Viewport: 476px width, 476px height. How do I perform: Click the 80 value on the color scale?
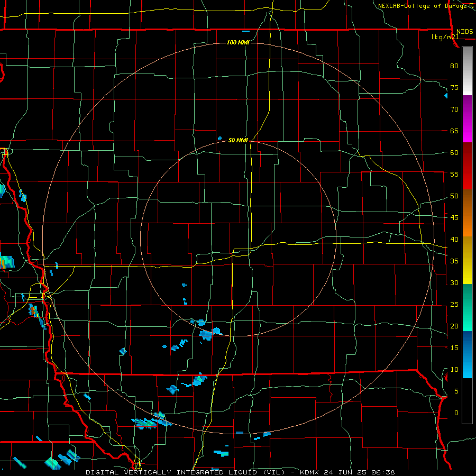[454, 66]
